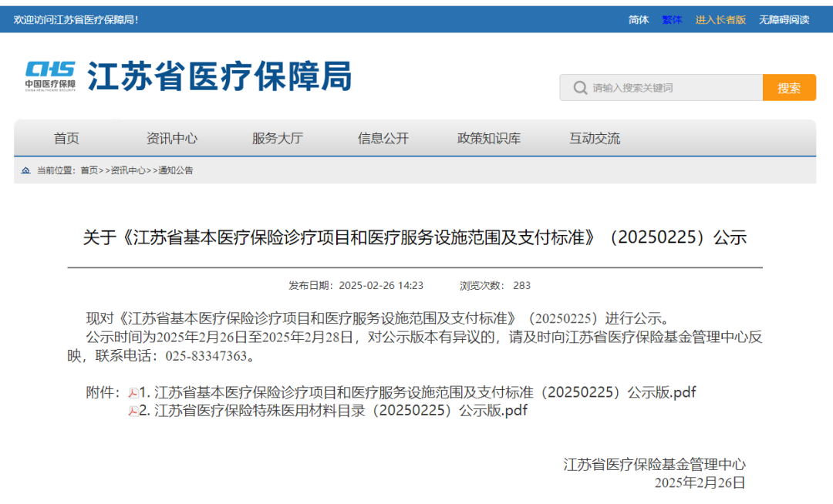Open the 诊疗项目和医疗服务设施范围及支付标准 PDF link
Image resolution: width=833 pixels, height=504 pixels.
point(424,392)
